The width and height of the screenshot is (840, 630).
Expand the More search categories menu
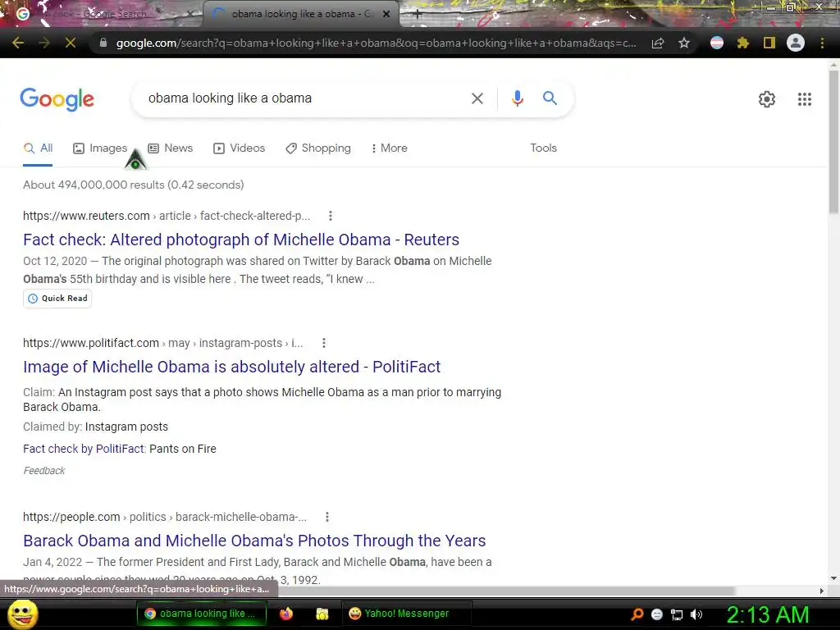(x=389, y=148)
